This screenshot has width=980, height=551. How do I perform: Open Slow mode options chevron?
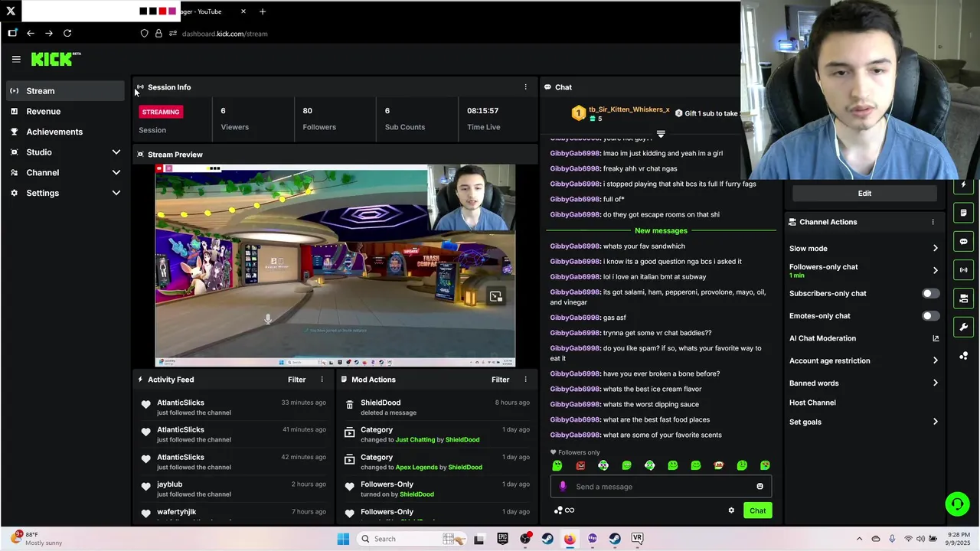click(x=935, y=249)
